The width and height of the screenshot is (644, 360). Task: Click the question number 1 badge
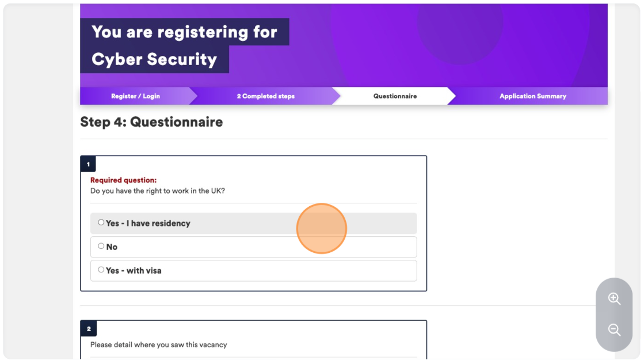click(x=88, y=164)
